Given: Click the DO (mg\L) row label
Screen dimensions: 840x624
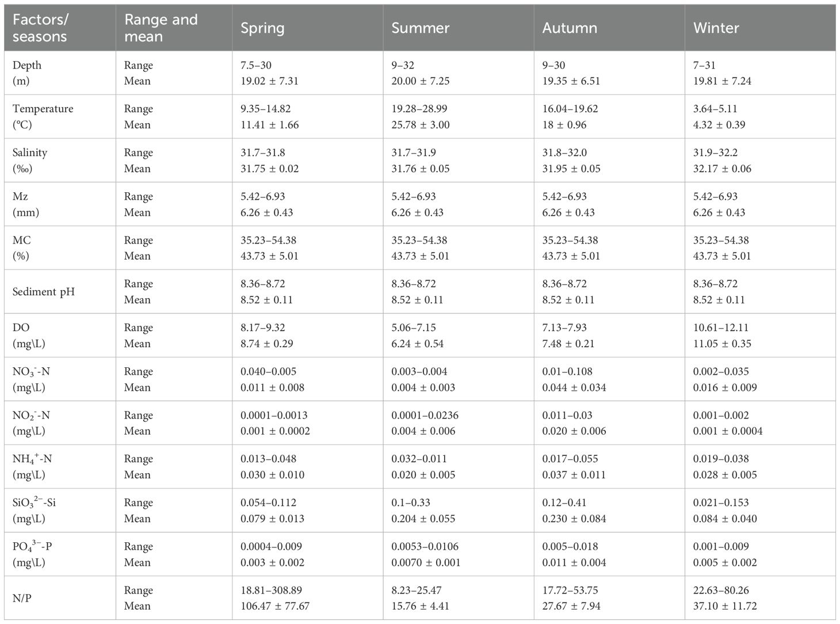Looking at the screenshot, I should (x=29, y=335).
